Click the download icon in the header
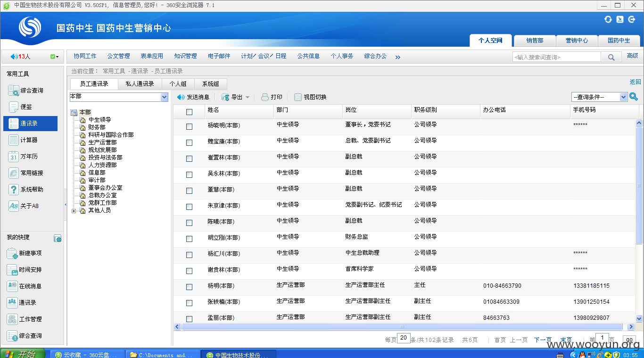 click(620, 19)
